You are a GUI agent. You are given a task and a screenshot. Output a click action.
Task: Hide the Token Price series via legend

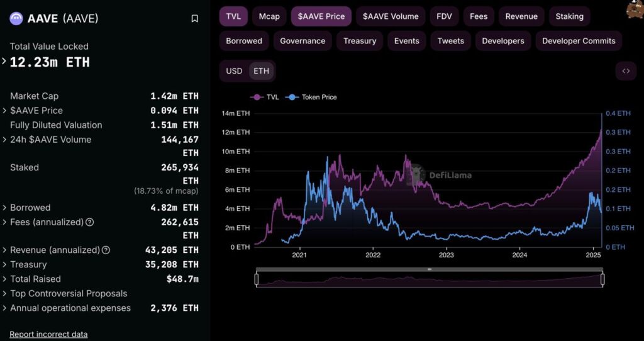click(x=311, y=97)
